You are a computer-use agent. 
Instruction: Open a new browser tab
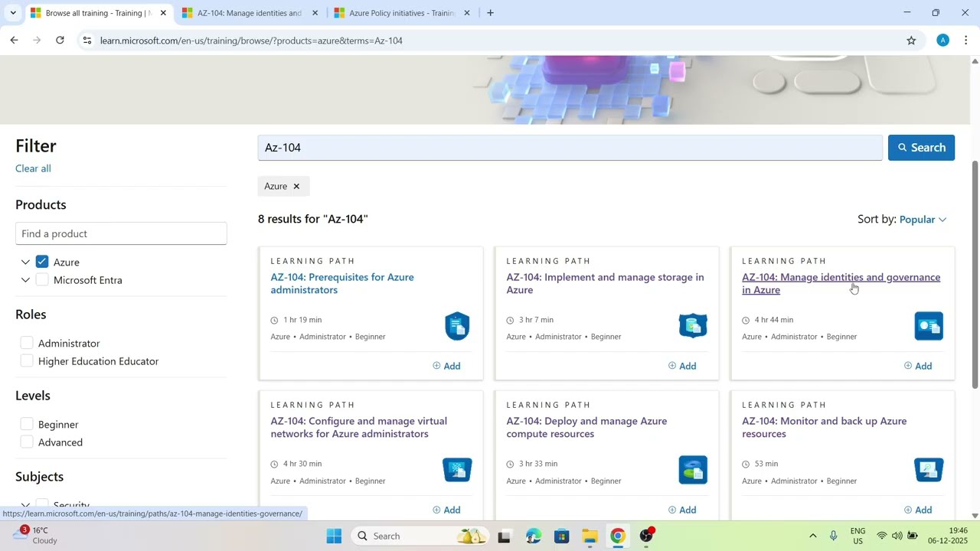pos(490,13)
